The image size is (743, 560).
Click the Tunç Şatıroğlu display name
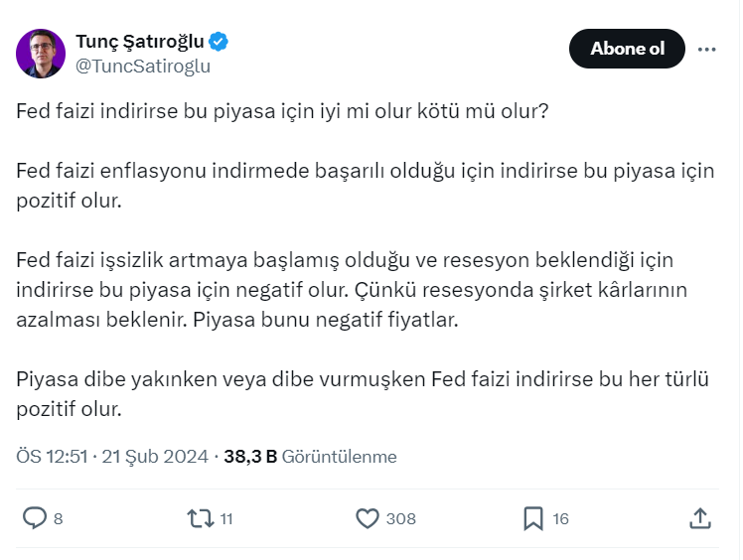[140, 42]
